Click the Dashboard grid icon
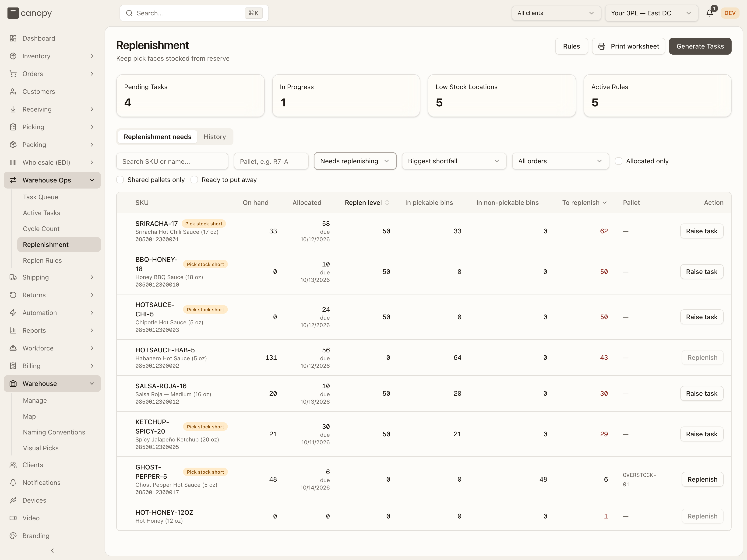 click(x=13, y=38)
